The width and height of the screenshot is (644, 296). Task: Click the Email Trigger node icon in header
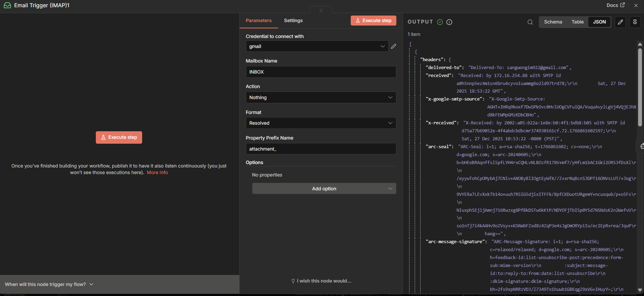(x=7, y=6)
